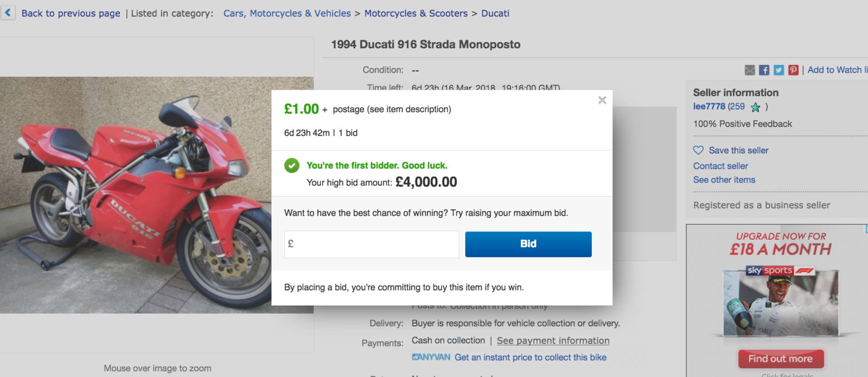The height and width of the screenshot is (377, 868).
Task: Share listing on Pinterest icon
Action: 793,70
